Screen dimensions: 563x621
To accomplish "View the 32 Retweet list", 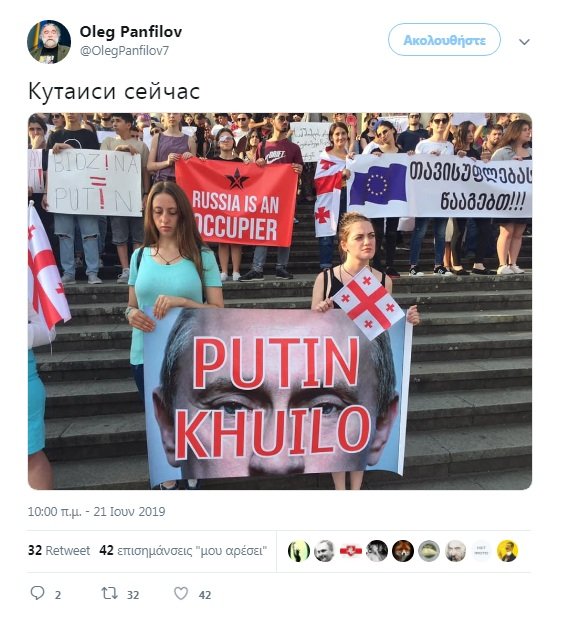I will coord(59,551).
